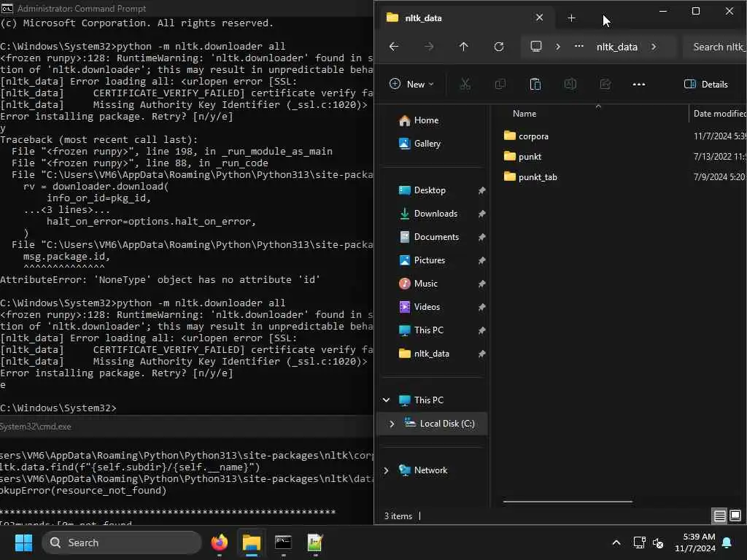
Task: Expand Local Disk (C:) in the tree
Action: [x=392, y=424]
